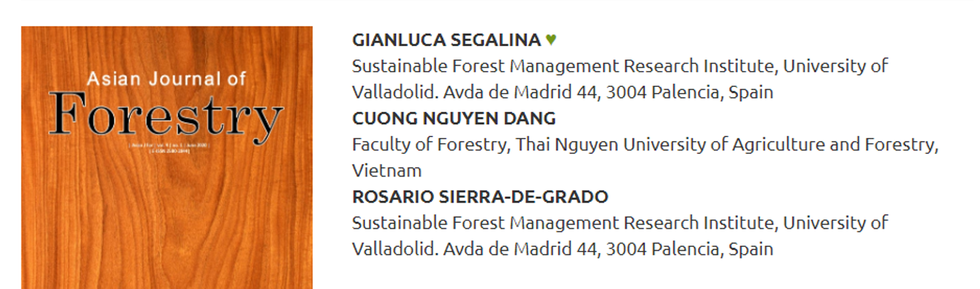Click the 'Asian Journal of' text on cover
This screenshot has height=289, width=980.
(x=166, y=79)
